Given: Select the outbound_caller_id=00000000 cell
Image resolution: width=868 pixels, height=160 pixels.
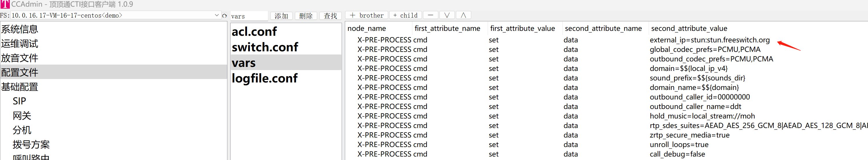Looking at the screenshot, I should pyautogui.click(x=700, y=97).
